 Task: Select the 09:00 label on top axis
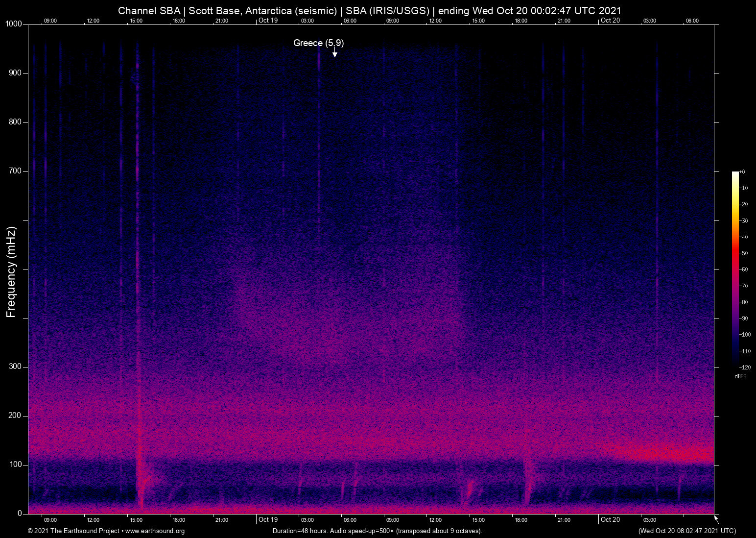(x=50, y=21)
